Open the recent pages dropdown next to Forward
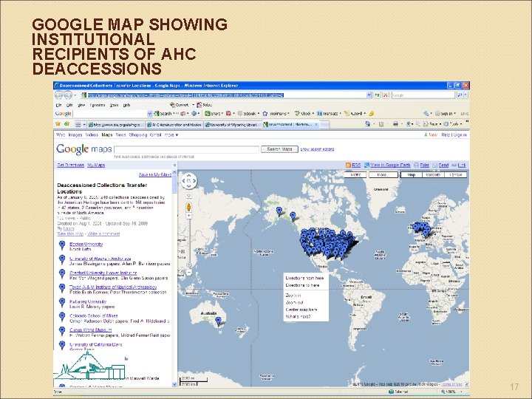The width and height of the screenshot is (532, 399). pyautogui.click(x=75, y=95)
